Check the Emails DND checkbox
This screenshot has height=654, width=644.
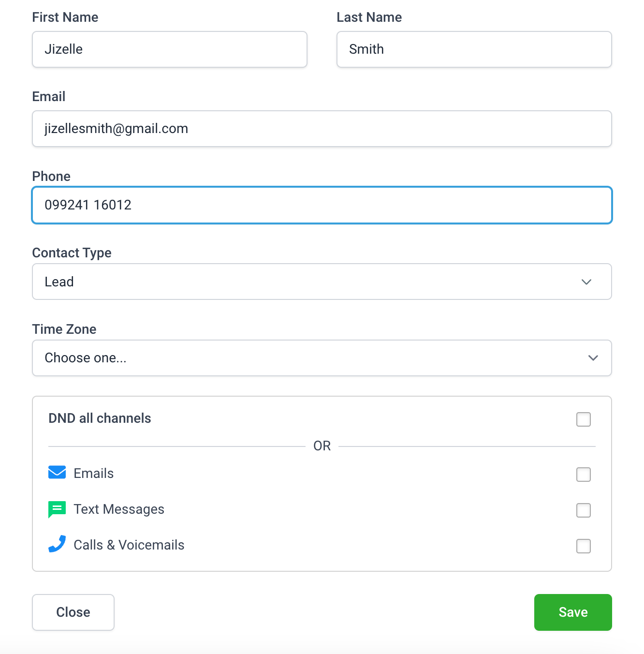click(583, 475)
